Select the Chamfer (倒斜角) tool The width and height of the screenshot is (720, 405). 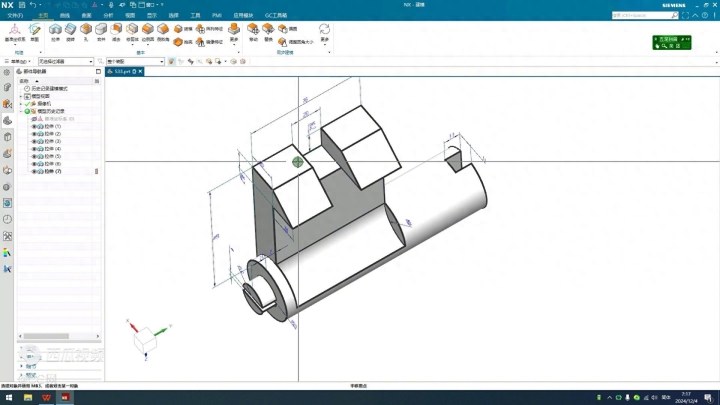click(163, 33)
